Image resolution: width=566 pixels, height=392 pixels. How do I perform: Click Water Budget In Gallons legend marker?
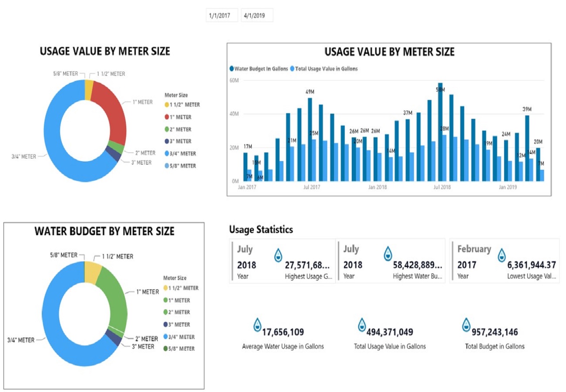tap(232, 69)
